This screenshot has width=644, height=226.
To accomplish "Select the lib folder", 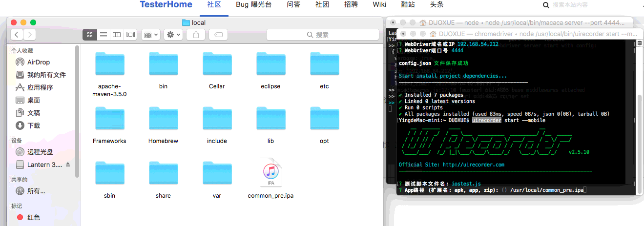I will coord(270,118).
